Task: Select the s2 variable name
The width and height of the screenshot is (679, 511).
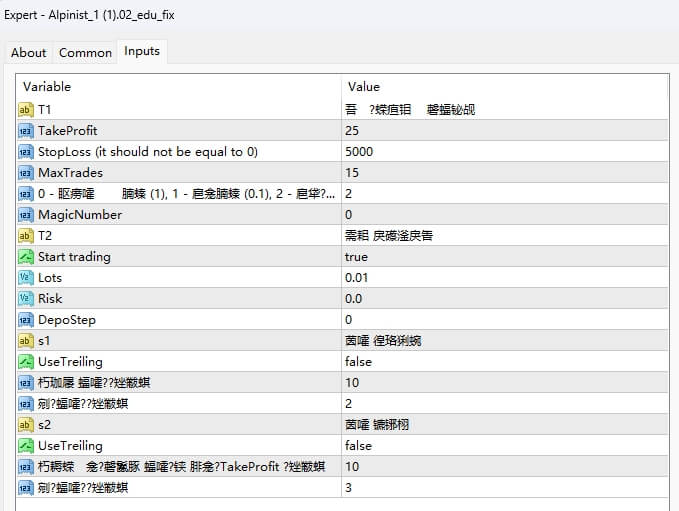Action: click(45, 425)
